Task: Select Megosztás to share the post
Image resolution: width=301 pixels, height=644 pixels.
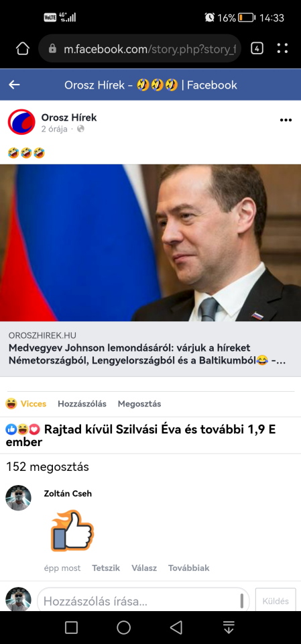Action: (139, 404)
